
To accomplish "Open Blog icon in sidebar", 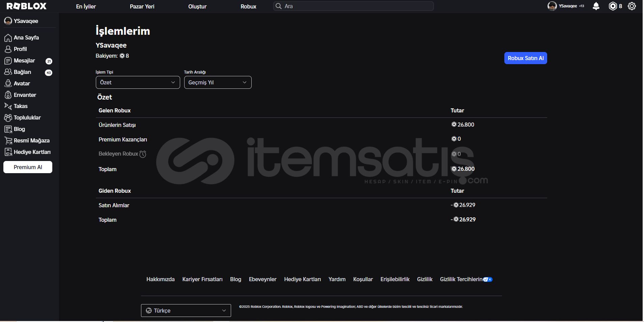I will tap(8, 129).
